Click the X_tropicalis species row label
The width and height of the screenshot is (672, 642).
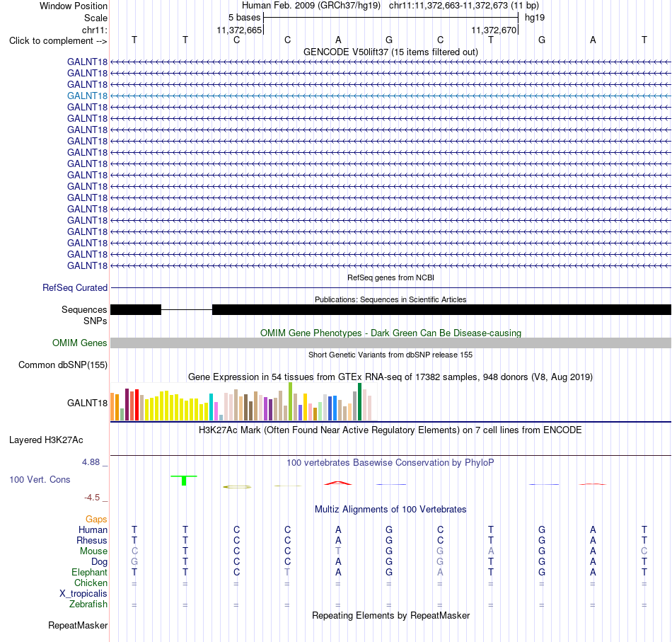coord(83,594)
